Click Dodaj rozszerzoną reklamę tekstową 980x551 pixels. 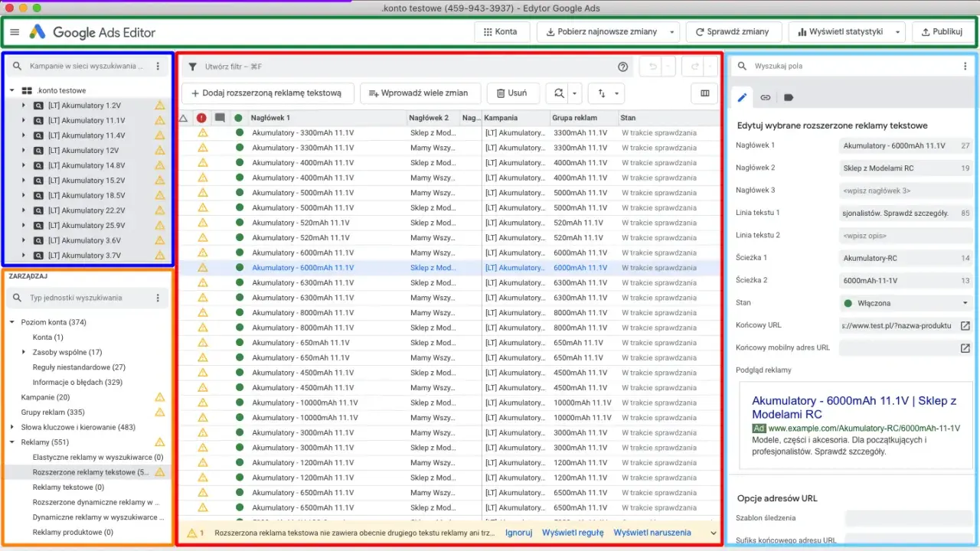coord(267,93)
